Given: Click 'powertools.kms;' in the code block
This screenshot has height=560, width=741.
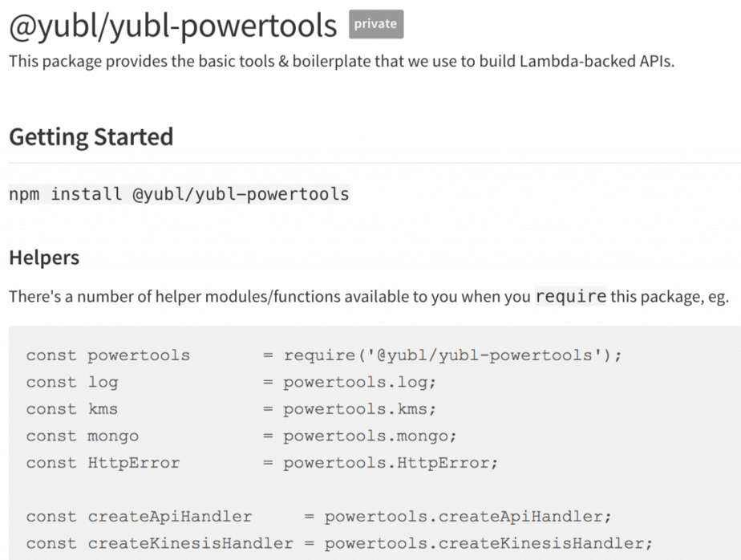Looking at the screenshot, I should (360, 409).
